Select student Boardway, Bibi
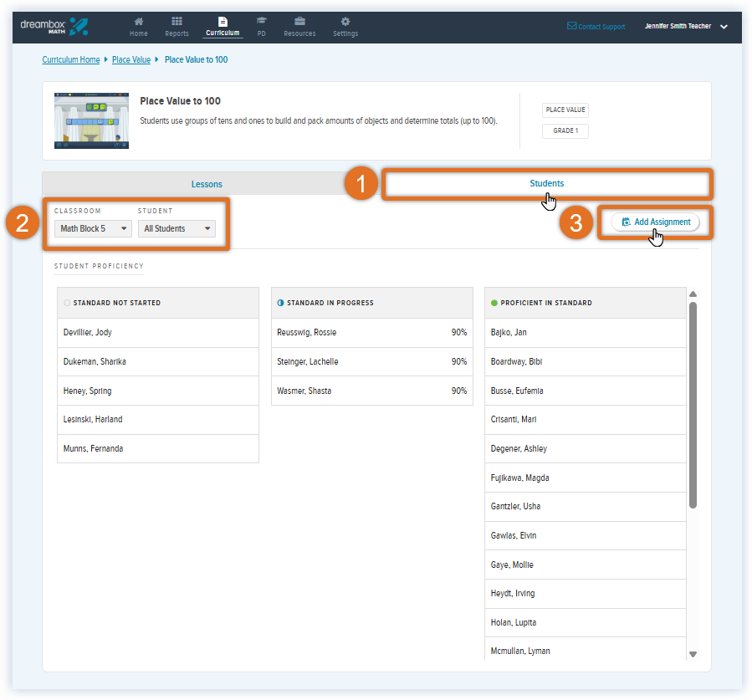Image resolution: width=752 pixels, height=700 pixels. click(x=585, y=362)
